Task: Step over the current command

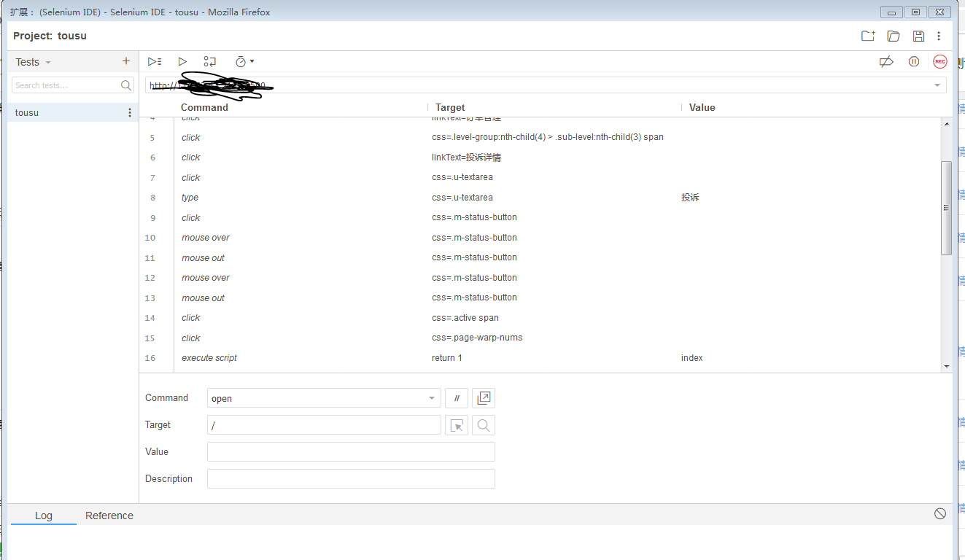Action: [x=210, y=61]
